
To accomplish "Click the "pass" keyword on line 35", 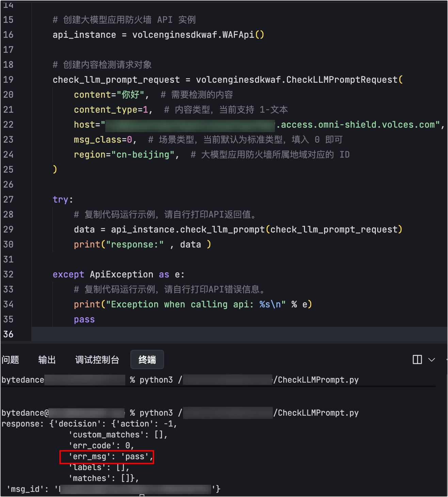I will [x=84, y=319].
